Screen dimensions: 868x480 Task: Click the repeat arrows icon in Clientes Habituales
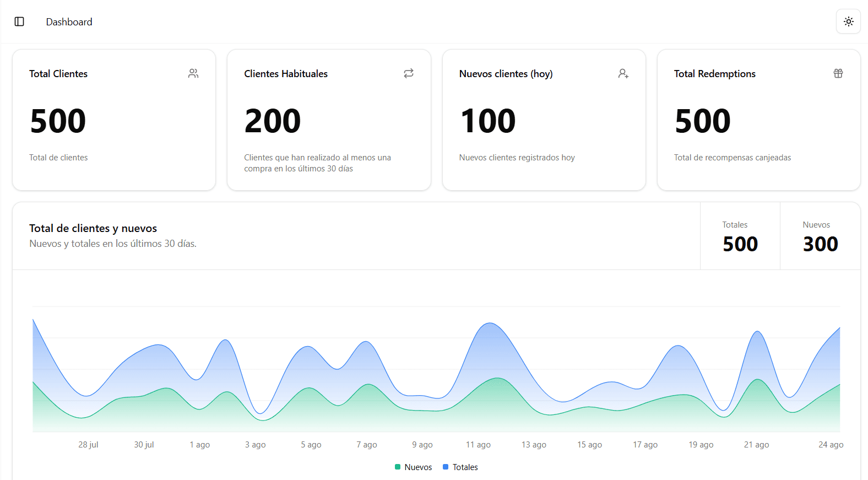408,73
